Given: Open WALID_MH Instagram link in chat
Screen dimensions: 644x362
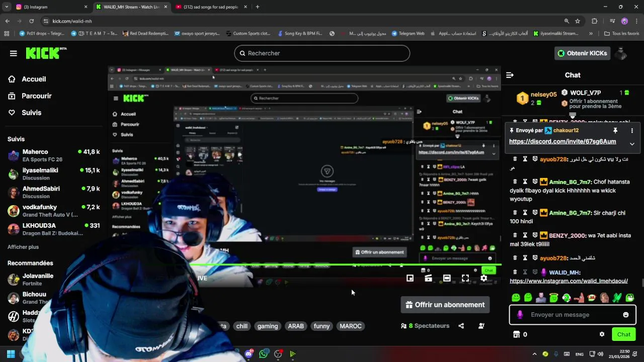Looking at the screenshot, I should tap(569, 281).
